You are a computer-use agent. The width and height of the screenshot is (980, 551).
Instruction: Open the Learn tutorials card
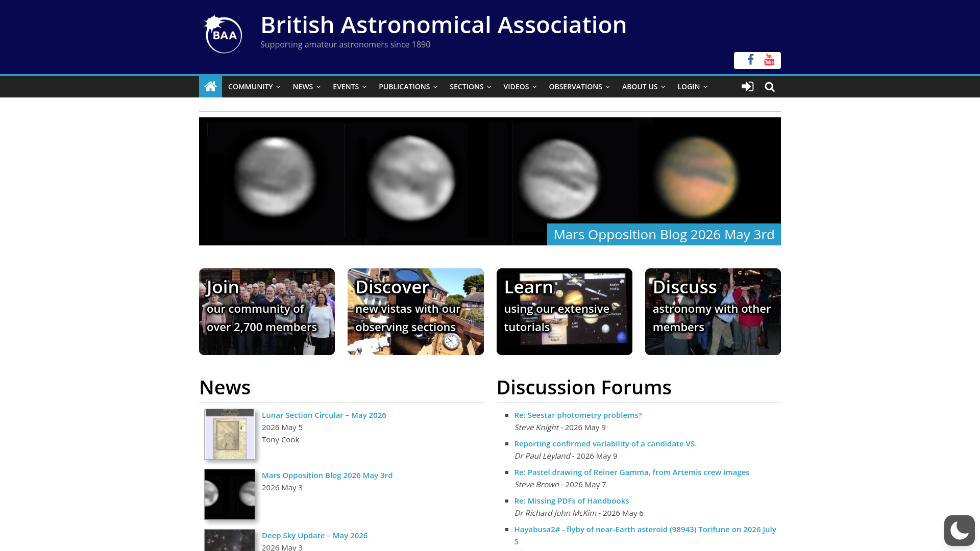[x=565, y=312]
